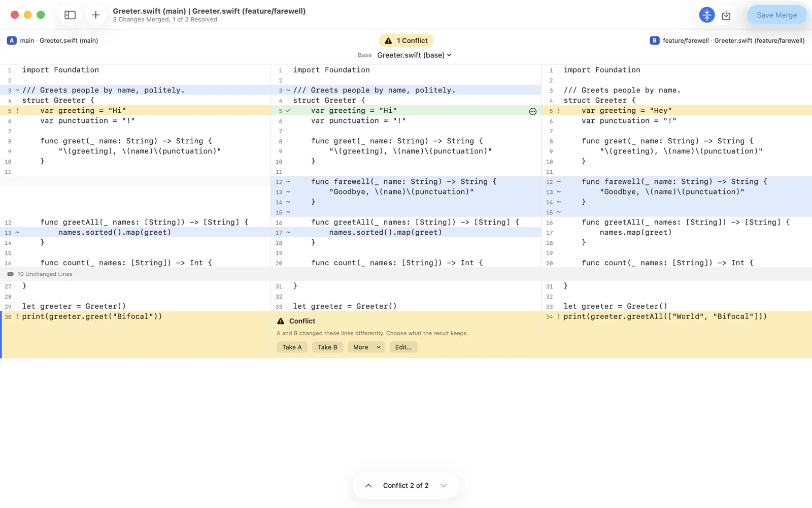Click 'main · Greeter.swift (main)' header label
Screen dimensions: 812x508
pyautogui.click(x=59, y=41)
